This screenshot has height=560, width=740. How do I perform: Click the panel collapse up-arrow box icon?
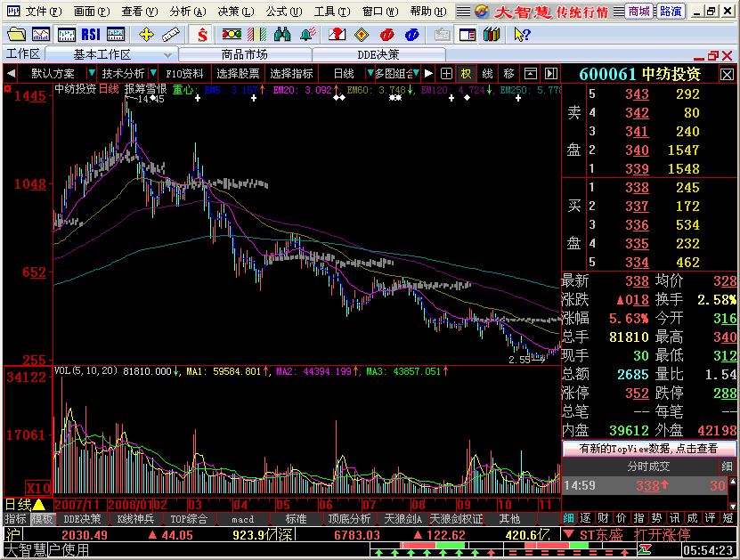click(x=531, y=74)
